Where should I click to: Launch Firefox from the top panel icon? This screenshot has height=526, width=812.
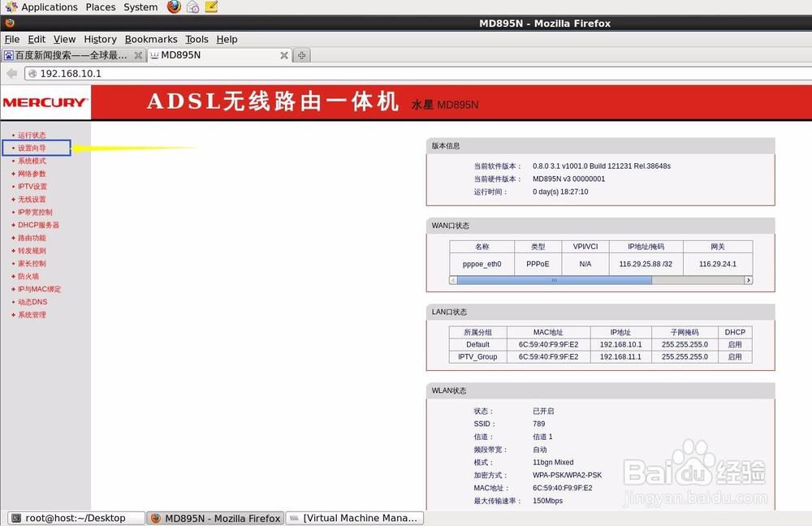[x=174, y=6]
